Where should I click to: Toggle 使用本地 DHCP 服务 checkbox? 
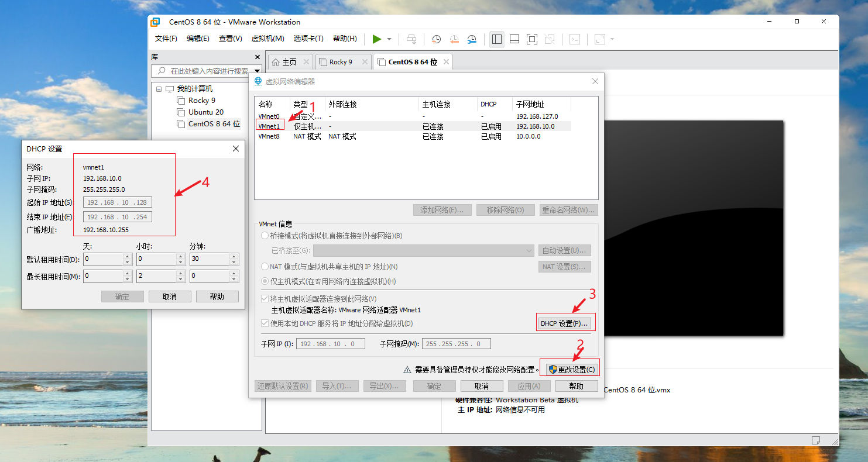pos(265,323)
